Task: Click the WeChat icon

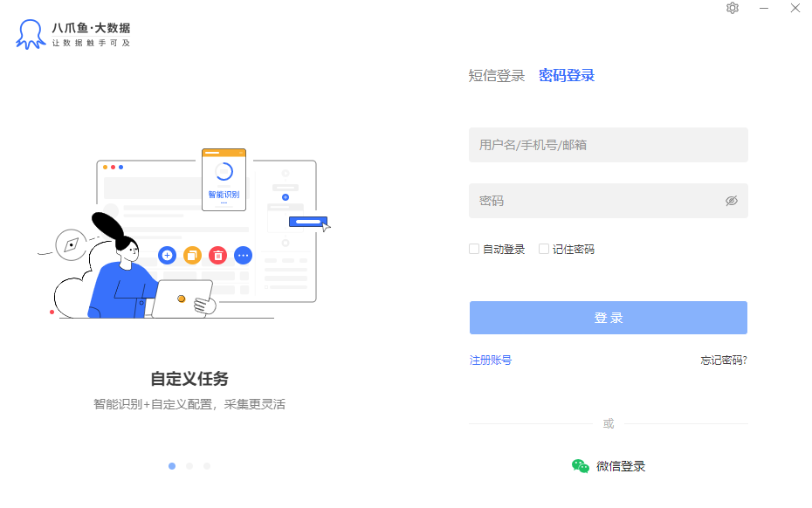Action: [x=581, y=466]
